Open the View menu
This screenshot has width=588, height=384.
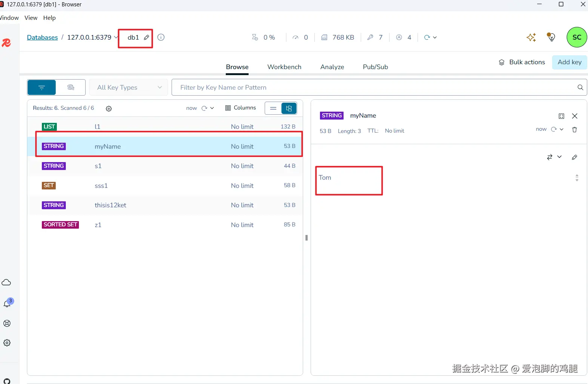[31, 18]
